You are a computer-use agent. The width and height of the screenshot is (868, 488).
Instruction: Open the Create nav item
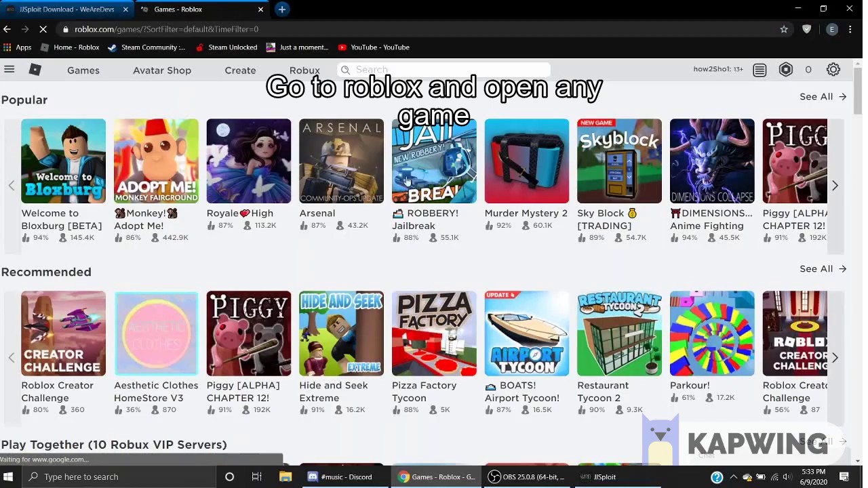(x=240, y=70)
